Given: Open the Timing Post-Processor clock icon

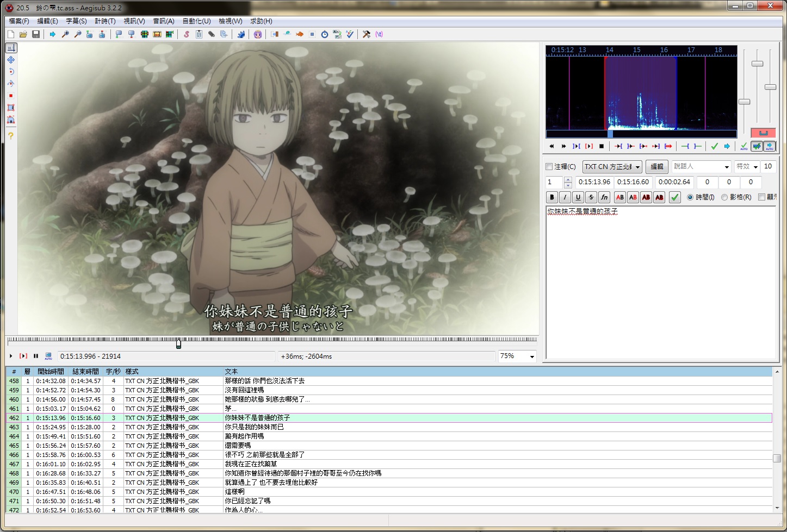Looking at the screenshot, I should point(325,34).
